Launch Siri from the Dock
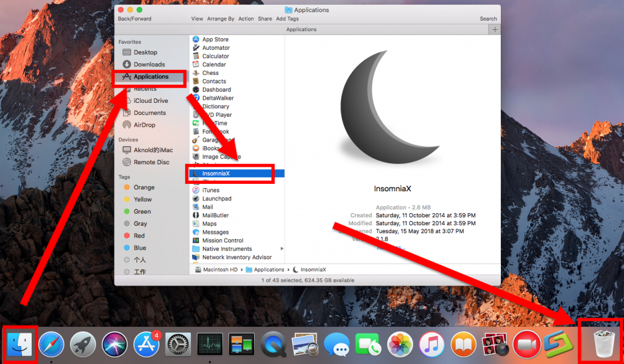Image resolution: width=624 pixels, height=364 pixels. [115, 345]
